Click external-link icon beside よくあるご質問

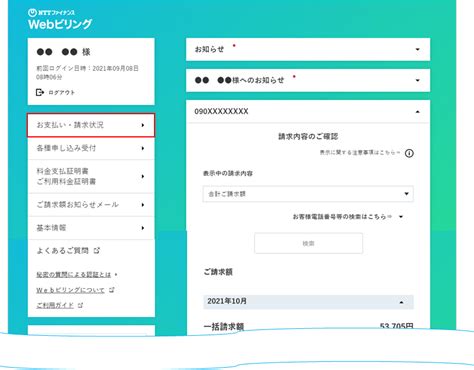97,250
